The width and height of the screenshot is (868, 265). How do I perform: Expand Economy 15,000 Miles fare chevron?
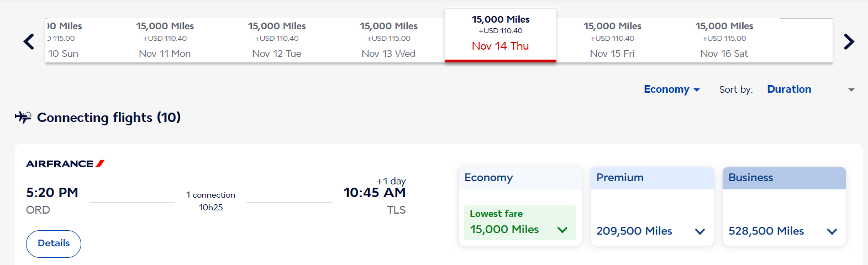pos(562,230)
